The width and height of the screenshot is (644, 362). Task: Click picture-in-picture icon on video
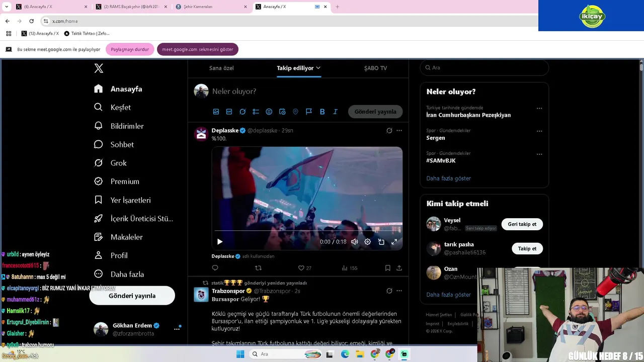tap(381, 242)
